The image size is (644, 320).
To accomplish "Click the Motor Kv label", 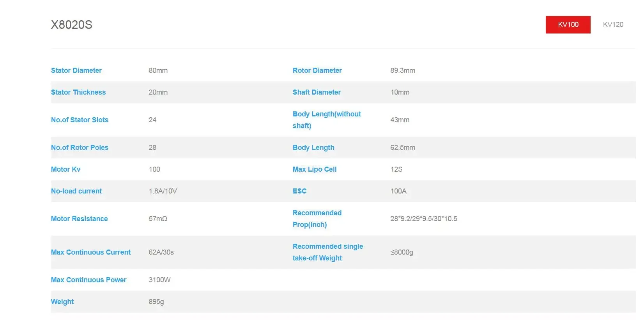I will tap(65, 169).
